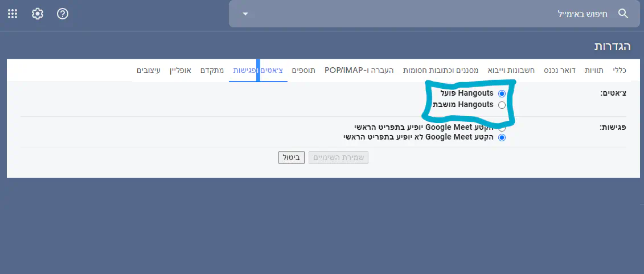This screenshot has width=644, height=274.
Task: Switch to the כללי tab
Action: 620,70
